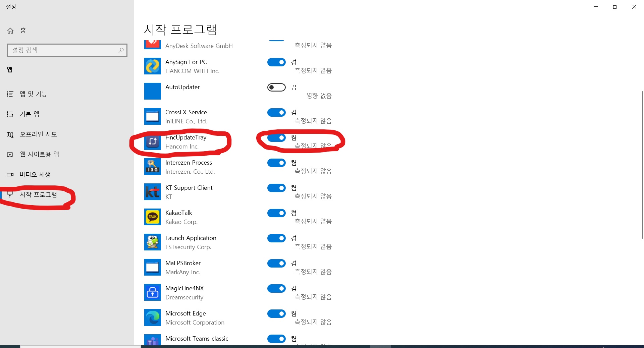Click the startup (시작 프로그램) sidebar icon
Screen dimensions: 644x348
[10, 195]
